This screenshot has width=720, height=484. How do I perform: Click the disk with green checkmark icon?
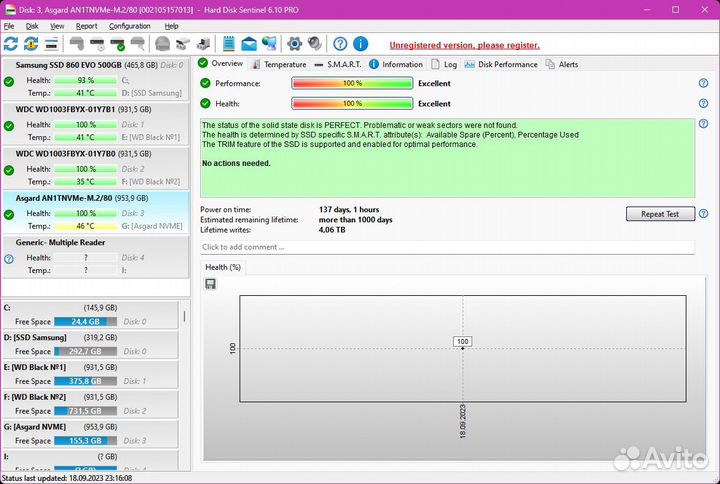tap(118, 44)
